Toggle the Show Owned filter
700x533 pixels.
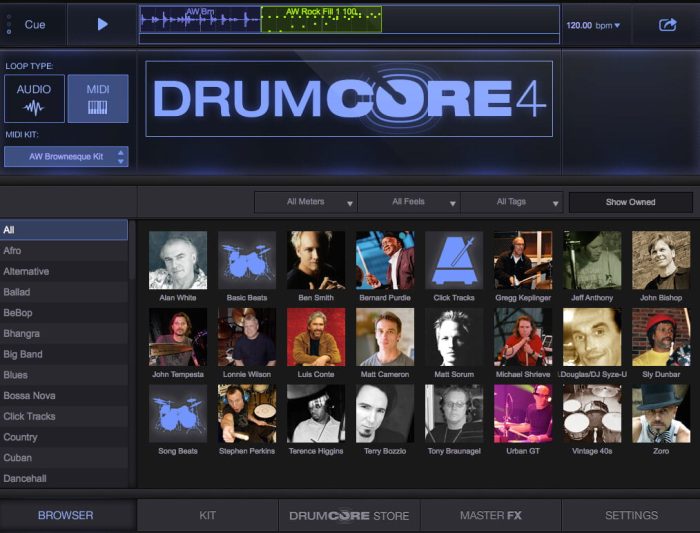(x=630, y=202)
